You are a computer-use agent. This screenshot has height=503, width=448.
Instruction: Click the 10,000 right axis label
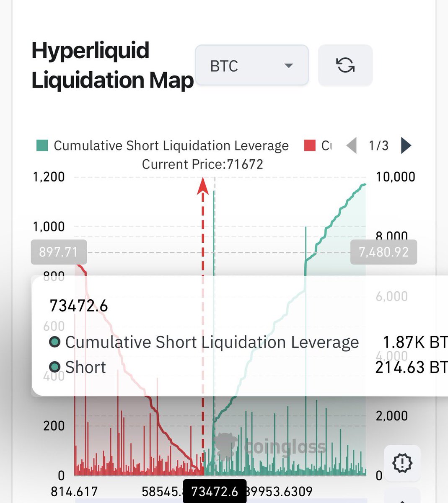click(x=395, y=177)
